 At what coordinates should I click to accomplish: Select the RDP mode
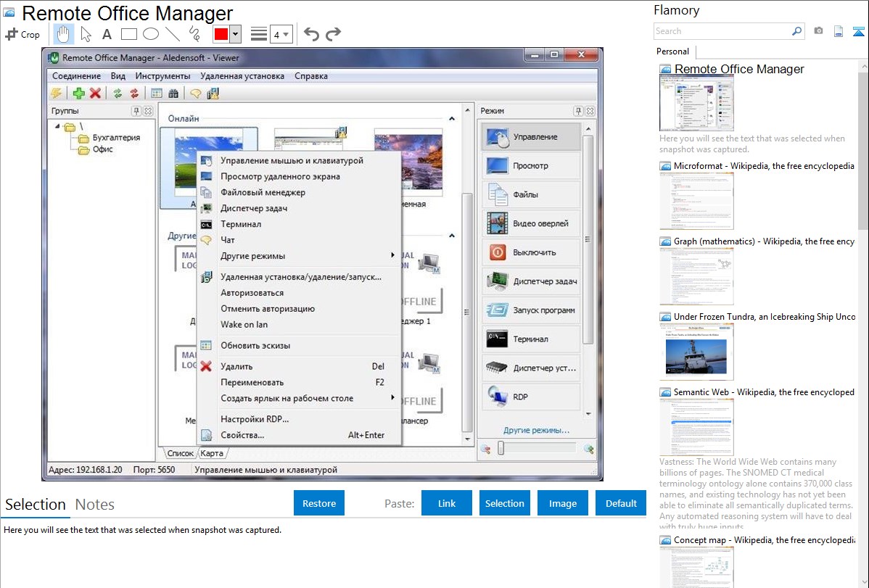point(531,397)
